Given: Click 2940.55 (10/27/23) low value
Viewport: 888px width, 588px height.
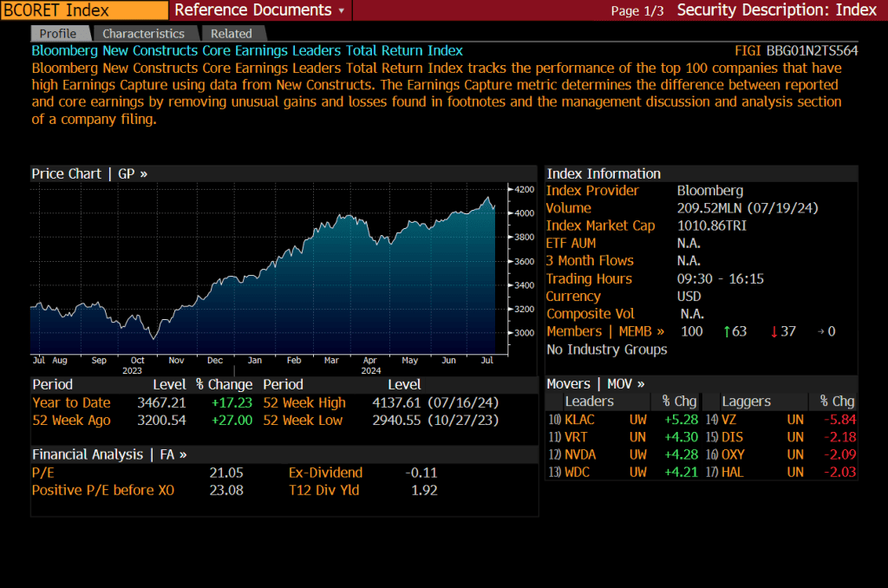Looking at the screenshot, I should [x=435, y=421].
